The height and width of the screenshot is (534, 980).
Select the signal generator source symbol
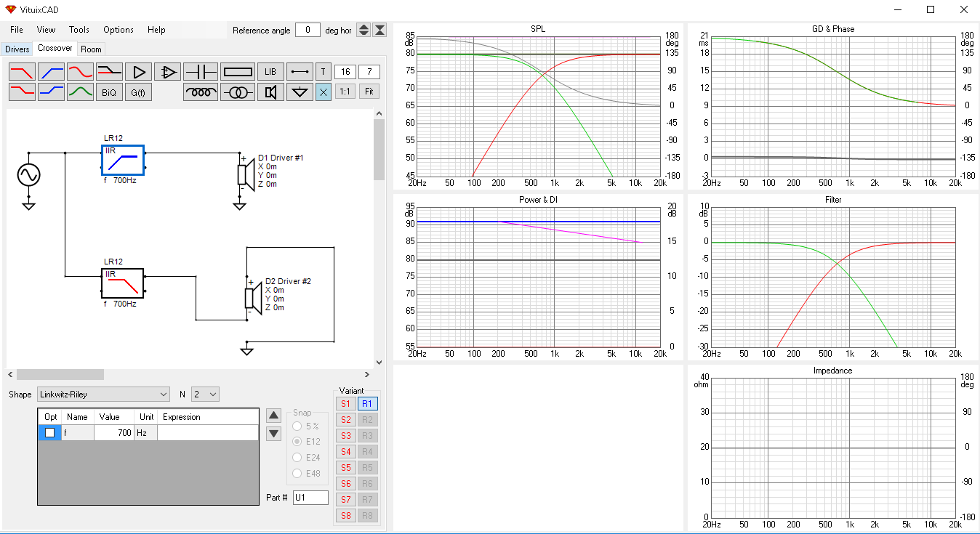28,175
